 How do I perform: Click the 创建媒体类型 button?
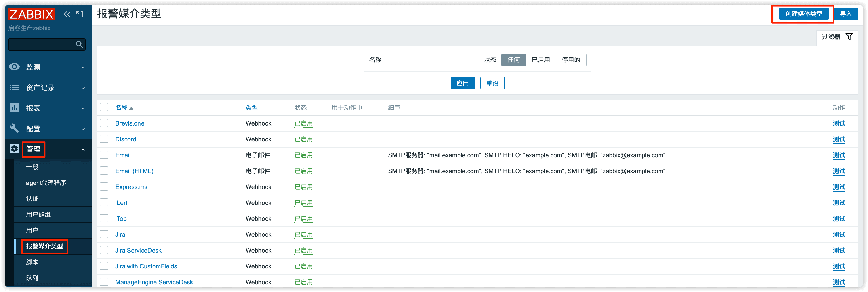point(804,14)
